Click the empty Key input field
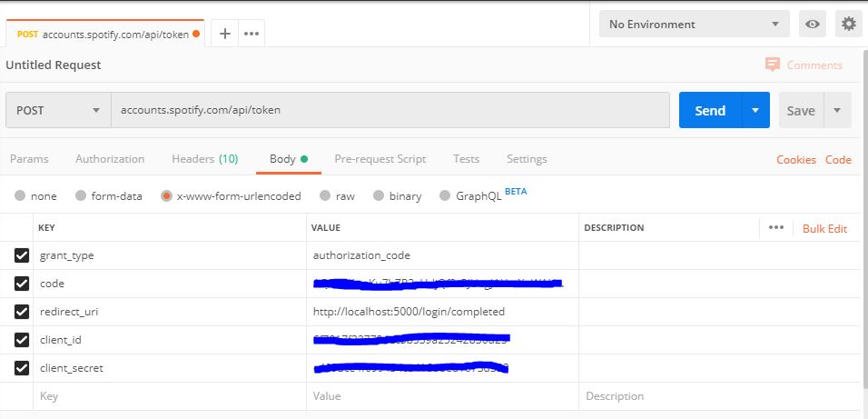 pyautogui.click(x=170, y=396)
